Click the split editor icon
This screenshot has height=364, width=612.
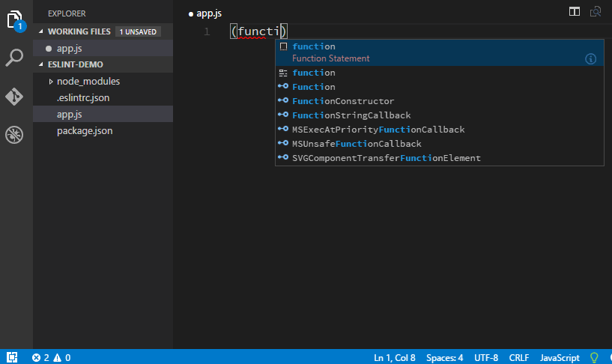[574, 12]
